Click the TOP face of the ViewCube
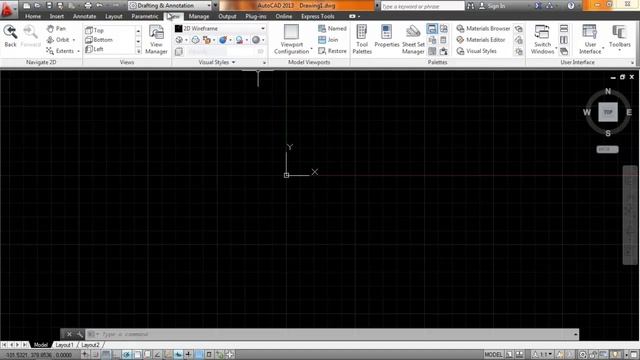 tap(608, 112)
